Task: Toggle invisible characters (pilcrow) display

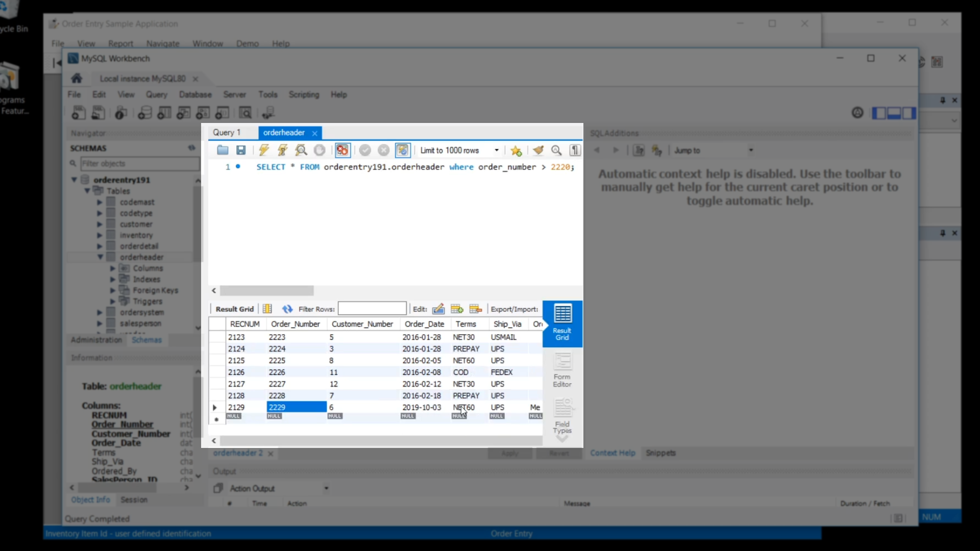Action: (575, 150)
